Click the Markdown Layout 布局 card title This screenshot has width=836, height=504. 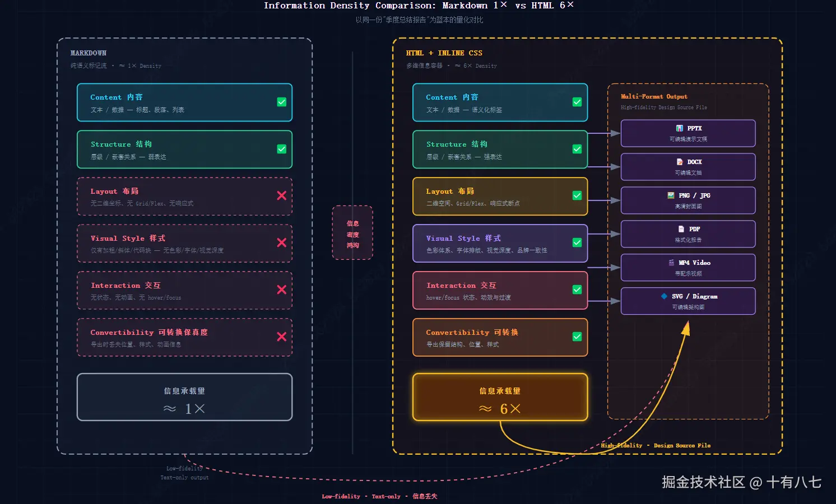tap(114, 191)
